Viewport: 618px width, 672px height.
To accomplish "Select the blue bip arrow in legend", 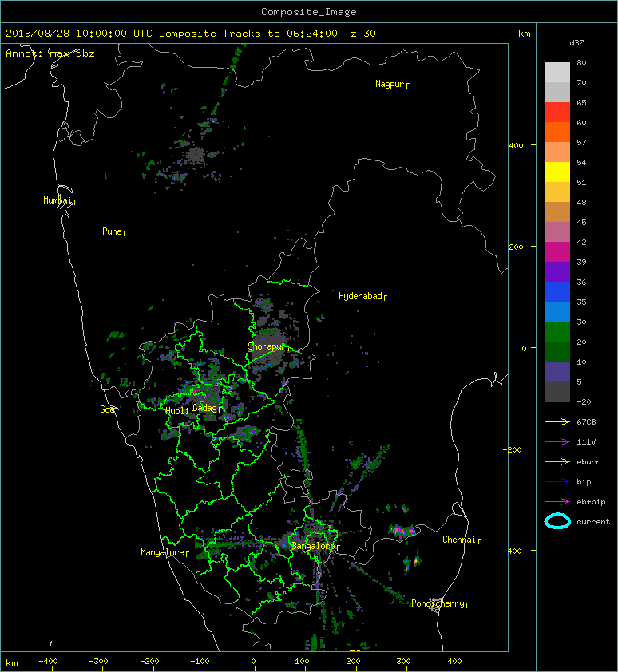I will pyautogui.click(x=557, y=482).
